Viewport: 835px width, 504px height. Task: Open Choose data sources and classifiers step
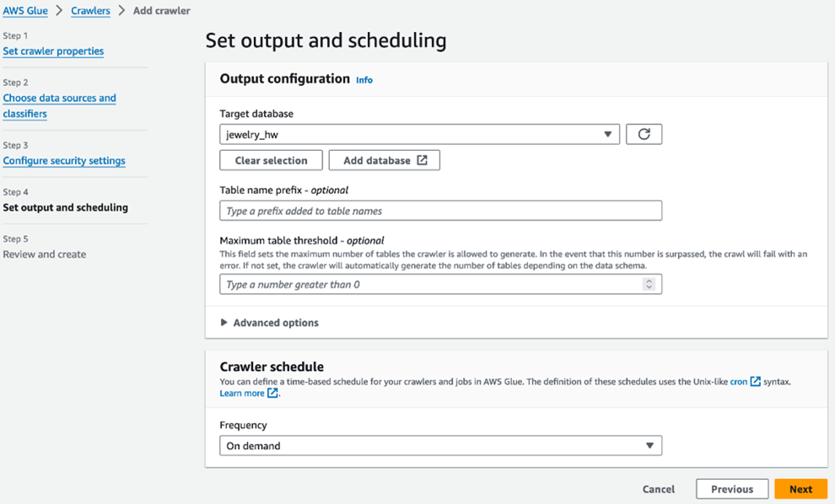pyautogui.click(x=59, y=105)
